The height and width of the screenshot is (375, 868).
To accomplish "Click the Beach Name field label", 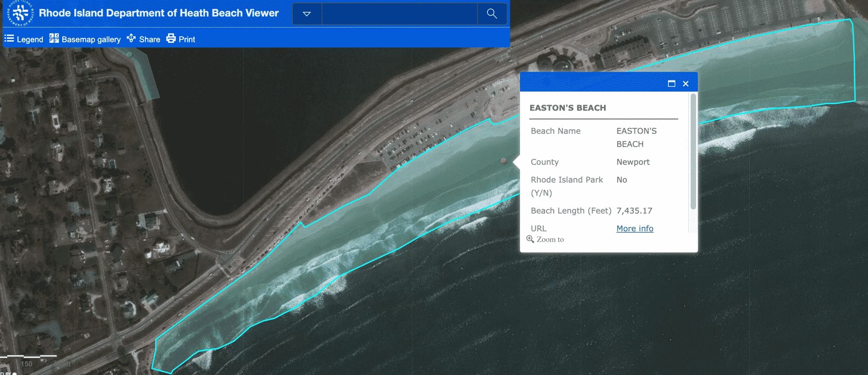I will tap(556, 131).
